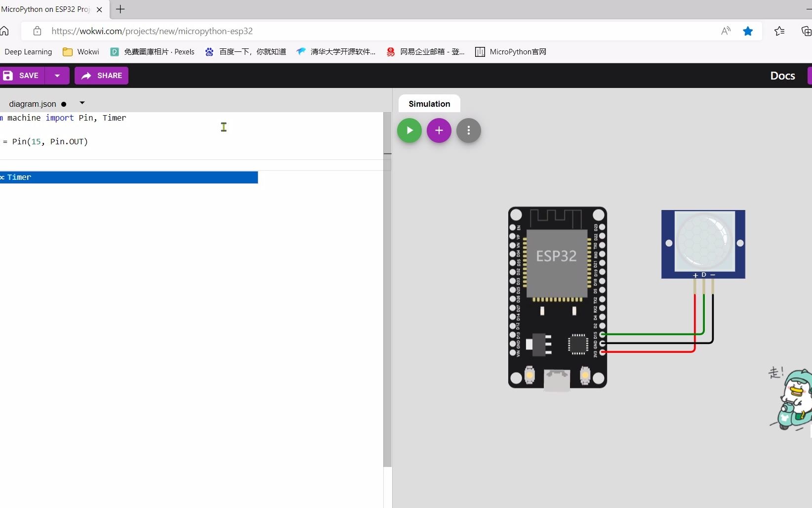812x508 pixels.
Task: Start Read aloud for the page
Action: click(x=726, y=31)
